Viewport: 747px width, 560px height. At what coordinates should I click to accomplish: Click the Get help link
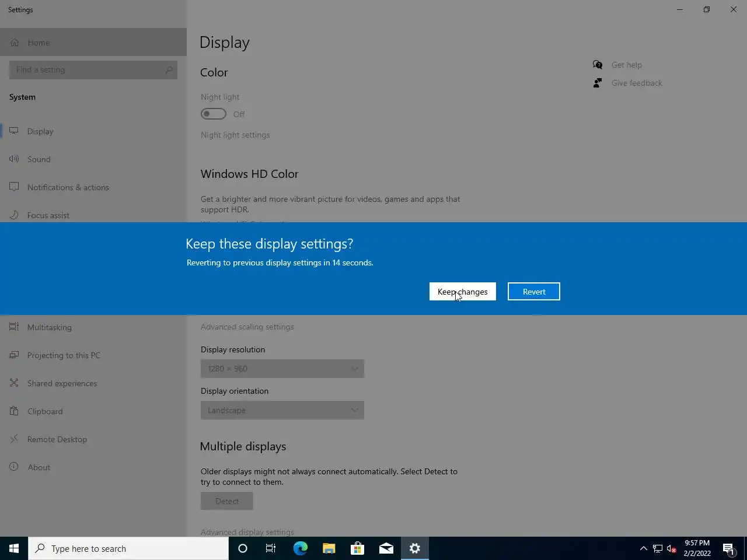[x=627, y=65]
